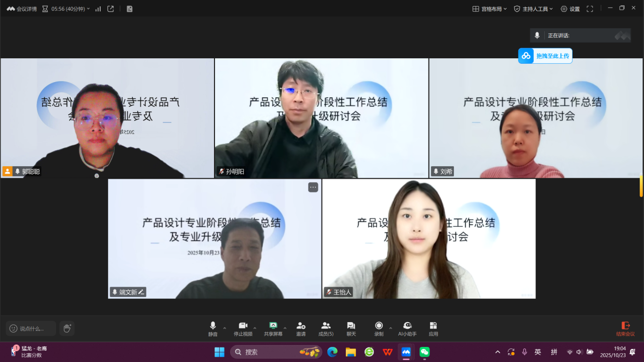The width and height of the screenshot is (644, 362).
Task: Expand 主持人工具 host tools menu
Action: click(x=533, y=9)
